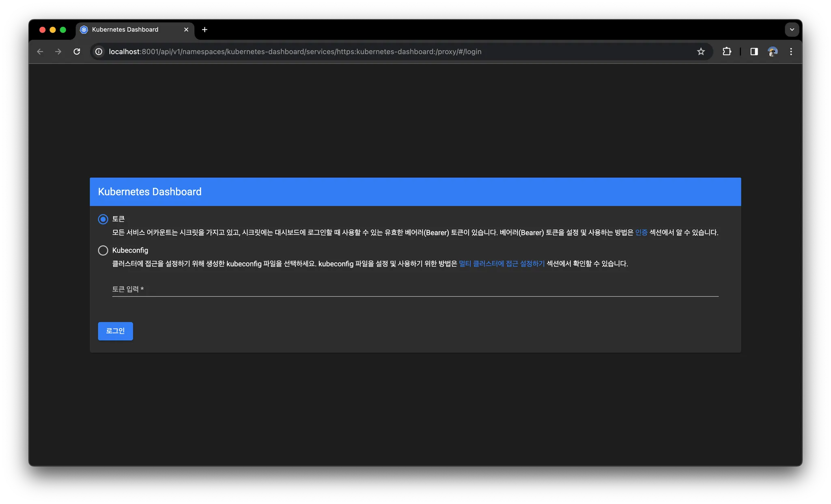831x504 pixels.
Task: Click the localhost address bar URL
Action: pos(295,51)
